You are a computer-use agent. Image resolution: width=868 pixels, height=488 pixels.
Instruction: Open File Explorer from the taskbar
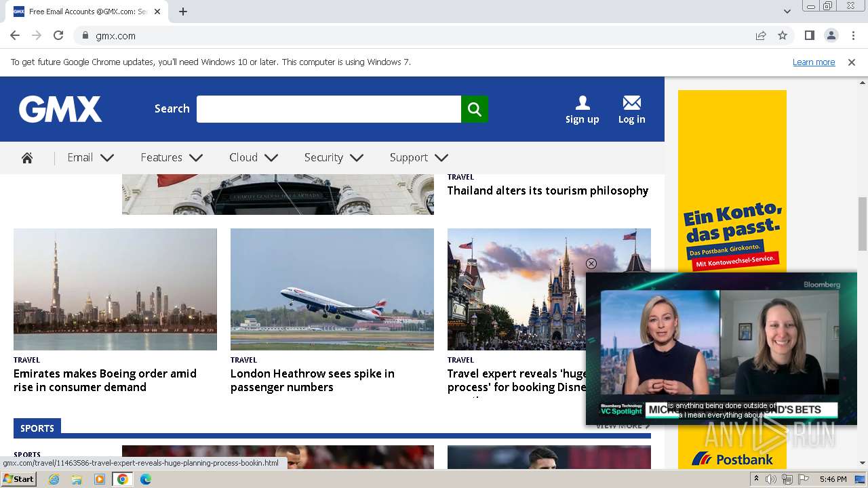pos(77,479)
